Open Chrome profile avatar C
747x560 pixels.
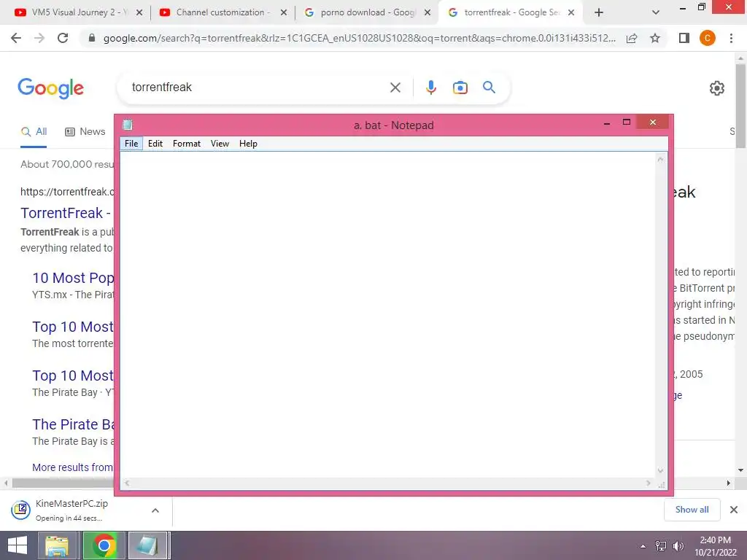point(708,38)
